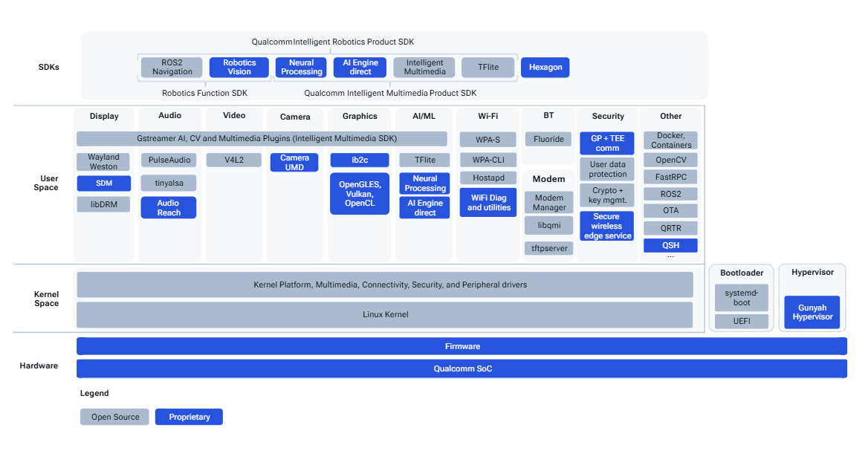Select the Docker, Containers block

coord(670,140)
